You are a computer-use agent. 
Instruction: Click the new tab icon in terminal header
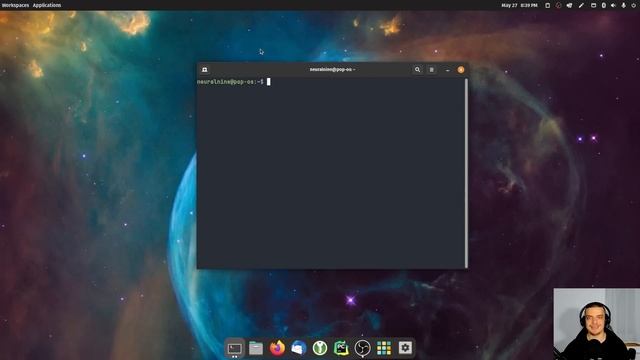[204, 70]
